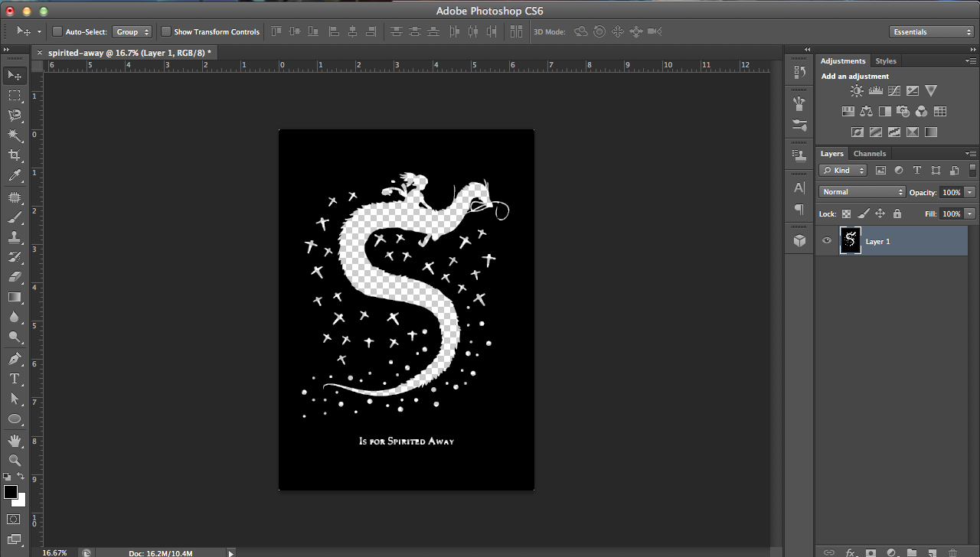Select the Clone Stamp tool

coord(15,237)
